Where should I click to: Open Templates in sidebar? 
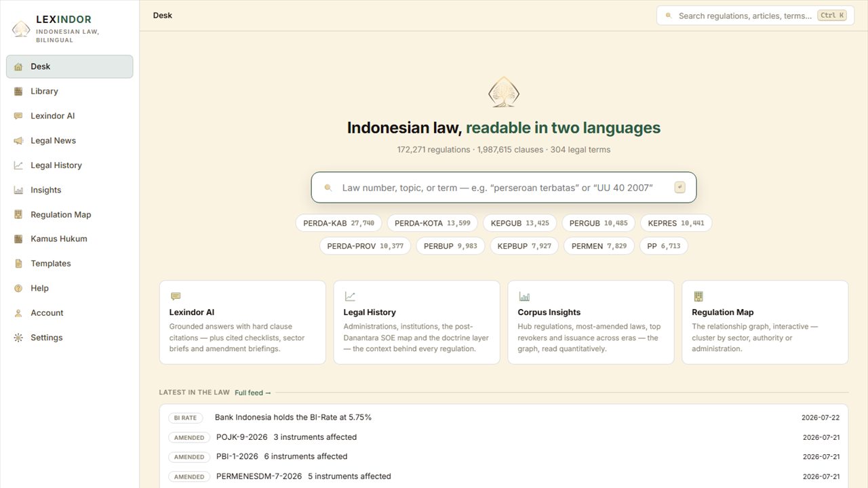click(69, 264)
